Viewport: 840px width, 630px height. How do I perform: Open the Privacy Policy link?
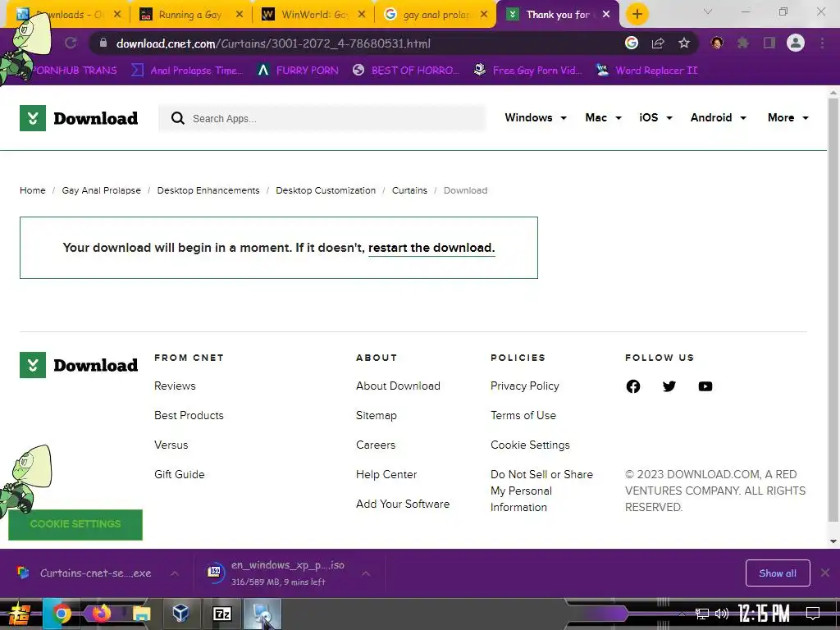[524, 386]
